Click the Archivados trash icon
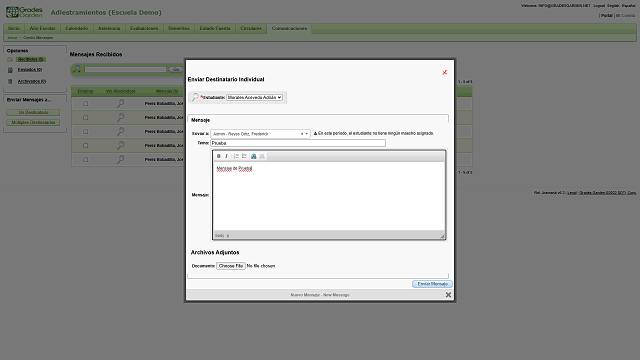640x360 pixels. [x=10, y=81]
